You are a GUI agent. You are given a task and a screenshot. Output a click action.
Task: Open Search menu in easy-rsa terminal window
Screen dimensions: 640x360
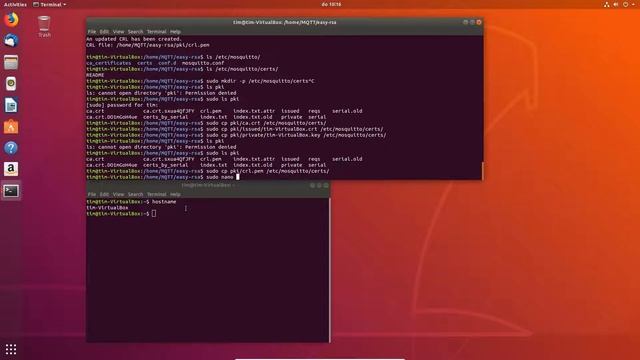pos(136,31)
